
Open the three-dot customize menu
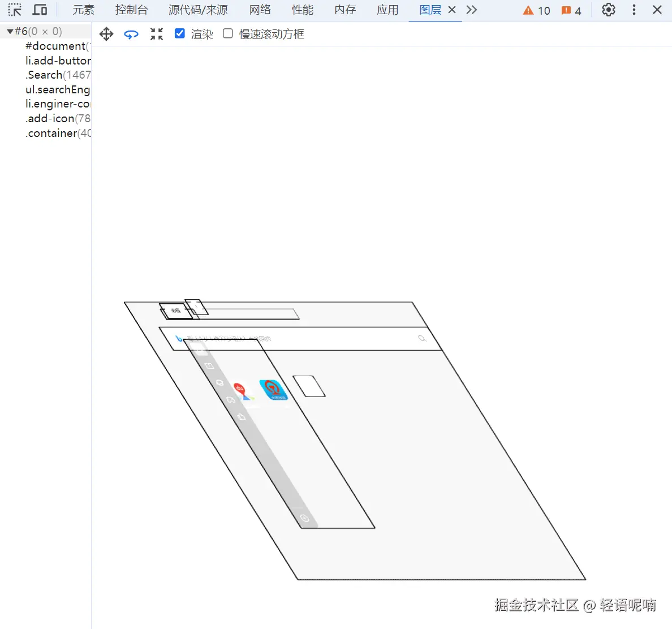(634, 10)
